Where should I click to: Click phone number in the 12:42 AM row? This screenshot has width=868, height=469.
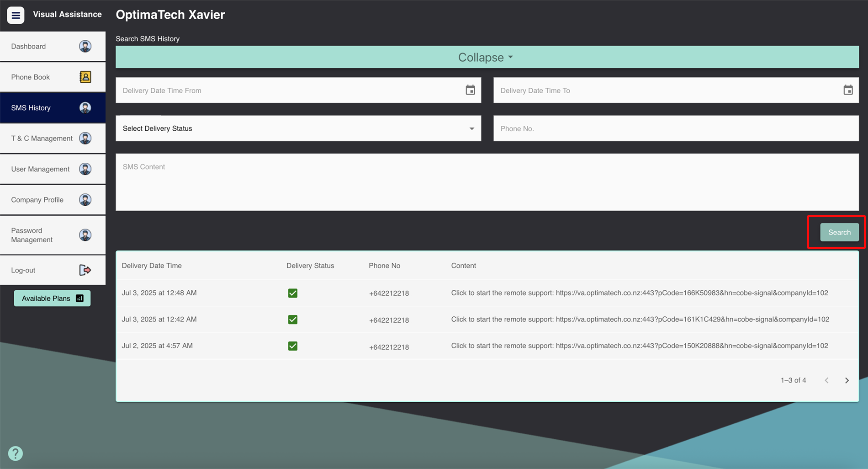pyautogui.click(x=389, y=320)
